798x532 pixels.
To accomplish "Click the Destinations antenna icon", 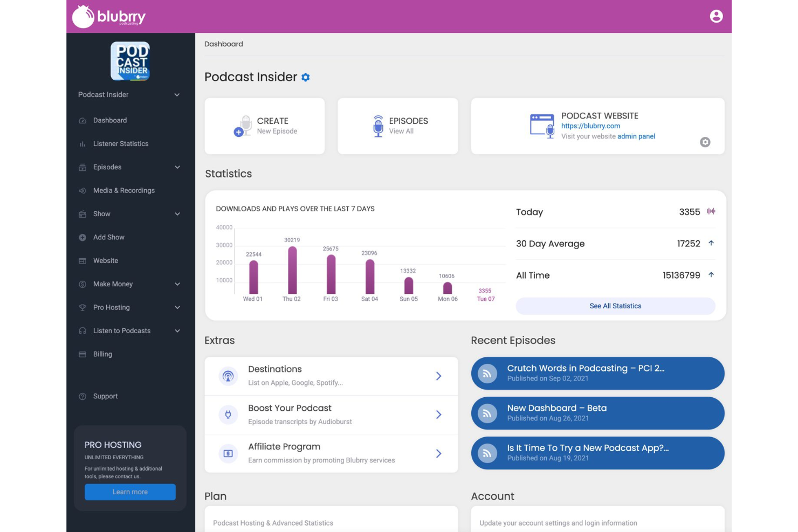I will pos(228,376).
